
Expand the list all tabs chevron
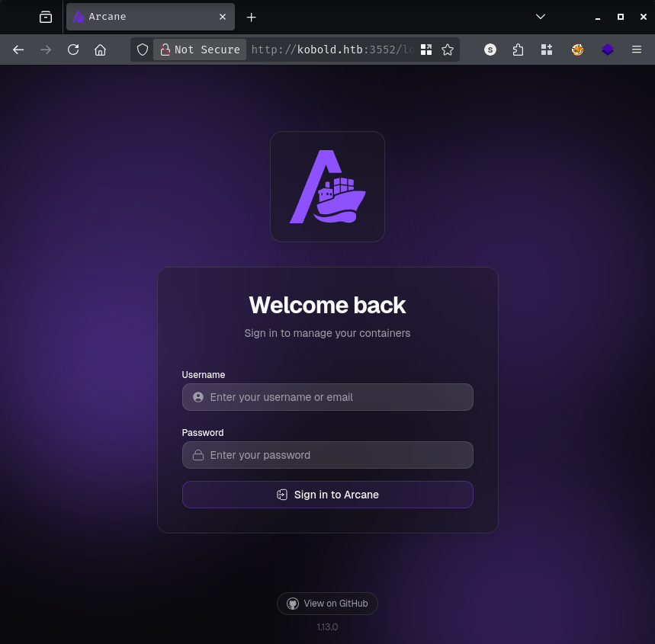click(540, 17)
